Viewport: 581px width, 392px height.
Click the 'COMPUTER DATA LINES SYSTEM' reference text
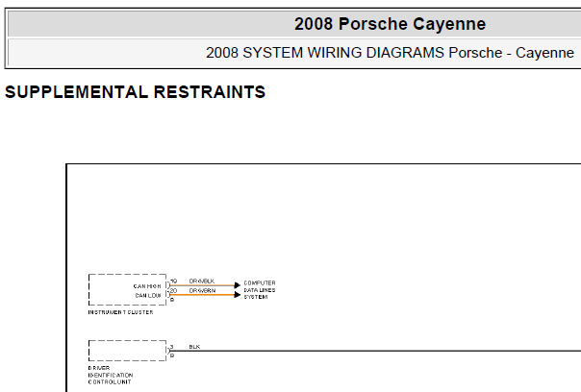pos(260,290)
